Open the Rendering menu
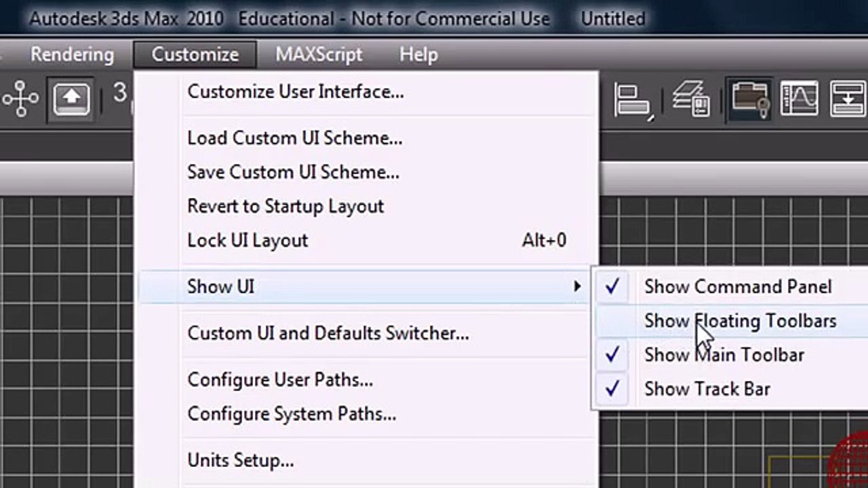868x488 pixels. click(72, 54)
